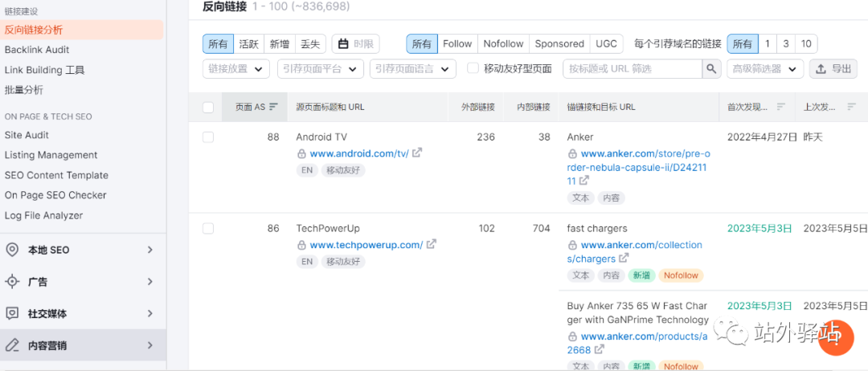Click the 本地 SEO location pin icon
This screenshot has width=868, height=371.
(x=11, y=250)
